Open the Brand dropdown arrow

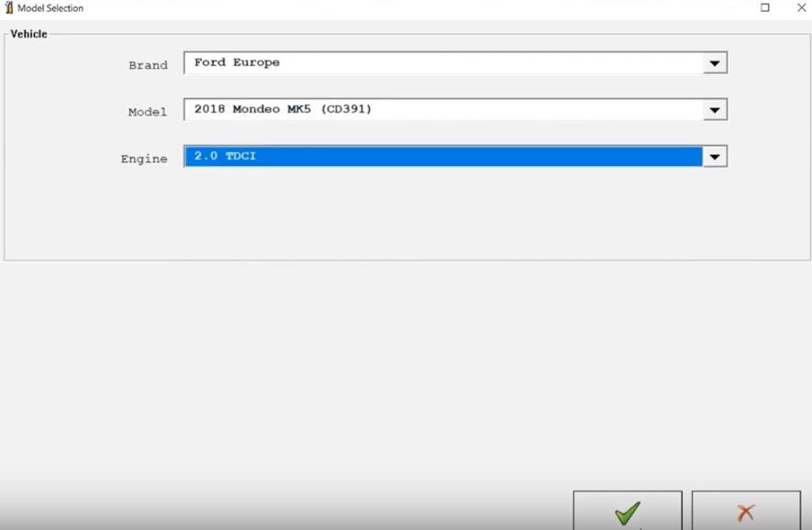coord(715,63)
